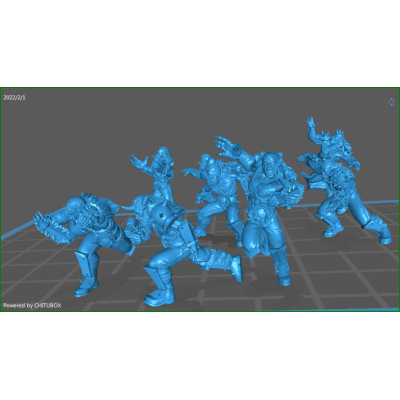Click the 2022/2/1 date text
400x400 pixels.
14,98
